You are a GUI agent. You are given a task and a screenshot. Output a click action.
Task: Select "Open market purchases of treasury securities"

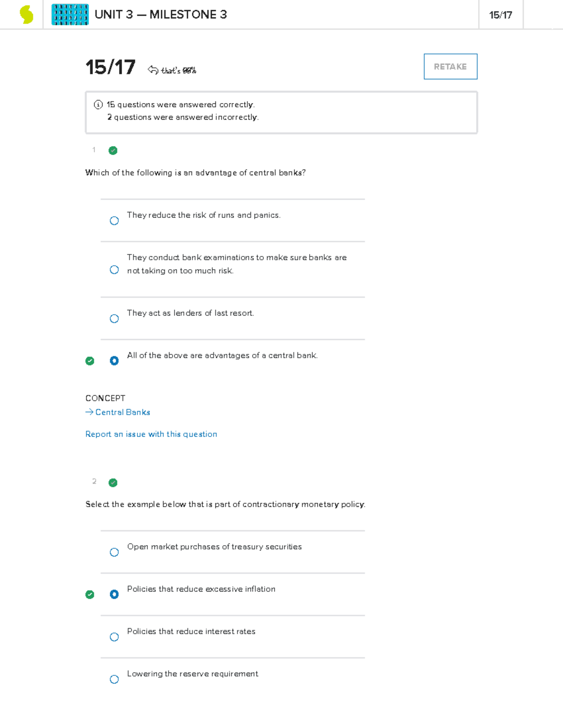[114, 552]
